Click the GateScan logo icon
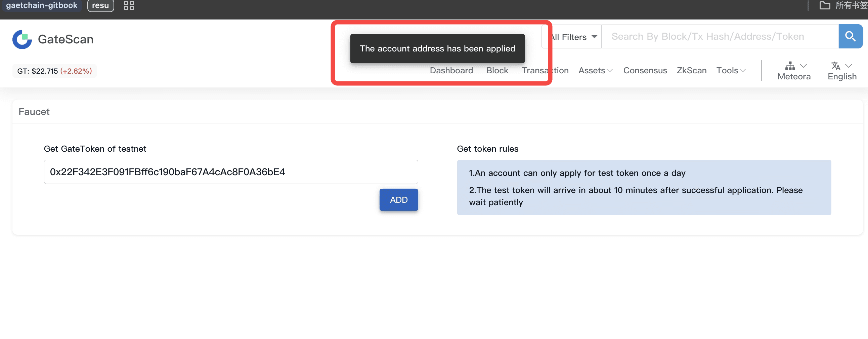 [22, 39]
